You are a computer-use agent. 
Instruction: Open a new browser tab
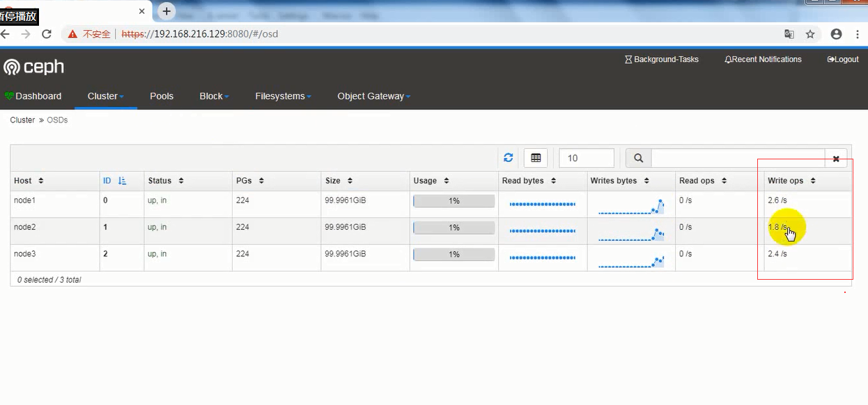(166, 11)
